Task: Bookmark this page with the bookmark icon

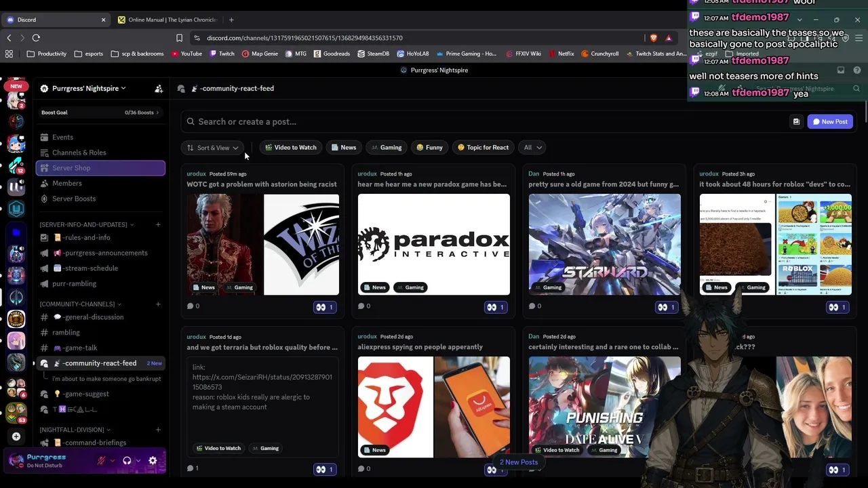Action: [179, 38]
